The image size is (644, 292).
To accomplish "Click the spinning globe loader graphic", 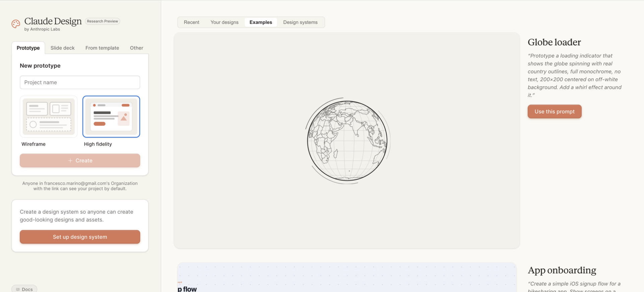I will [347, 141].
